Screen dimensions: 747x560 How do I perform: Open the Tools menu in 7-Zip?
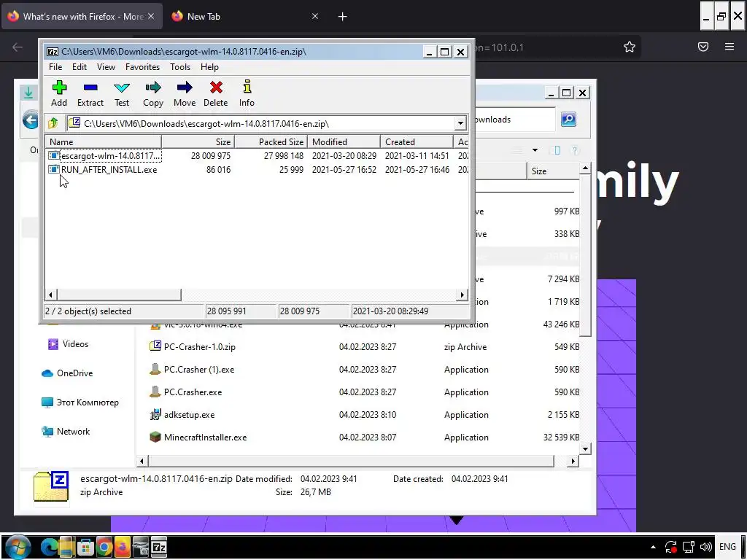pyautogui.click(x=180, y=67)
